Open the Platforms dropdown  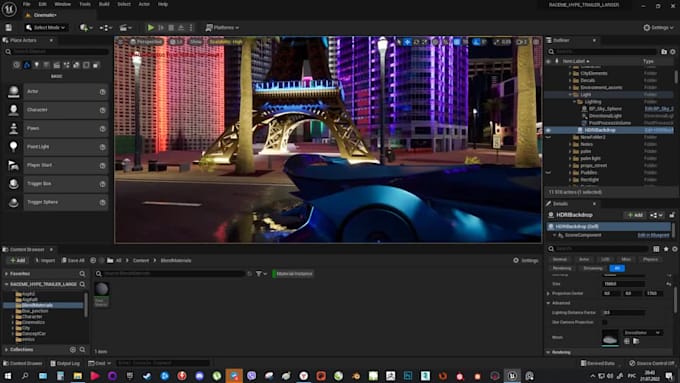click(x=222, y=27)
